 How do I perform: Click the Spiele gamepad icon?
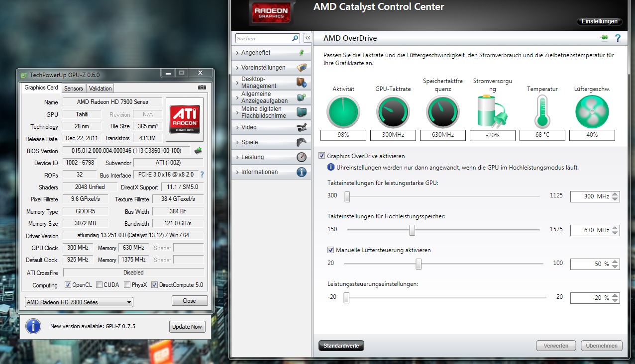302,142
